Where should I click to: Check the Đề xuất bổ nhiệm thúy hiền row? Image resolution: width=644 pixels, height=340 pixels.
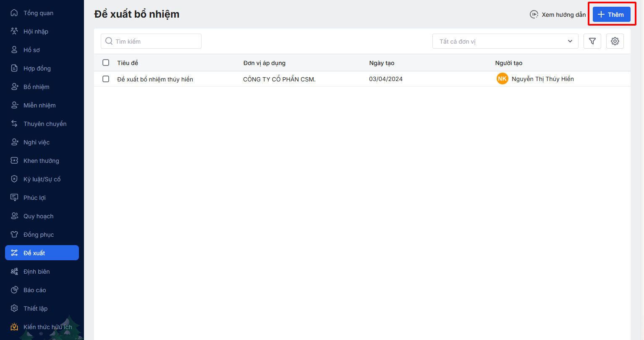[x=106, y=79]
